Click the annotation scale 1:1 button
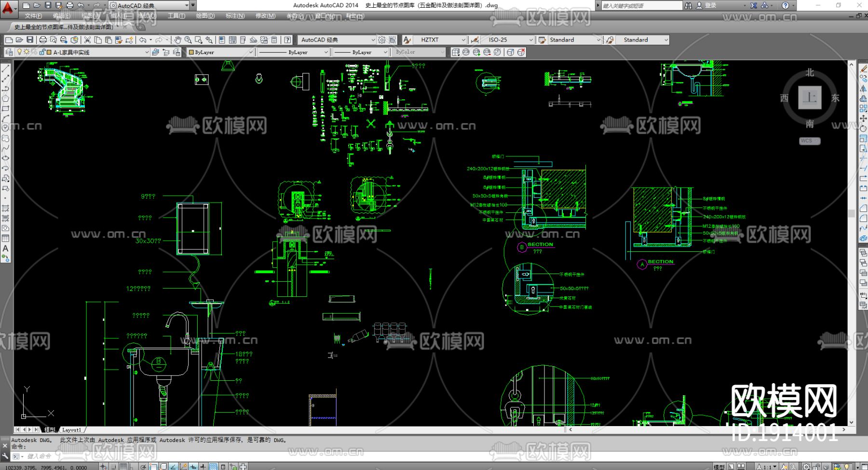 [767, 467]
